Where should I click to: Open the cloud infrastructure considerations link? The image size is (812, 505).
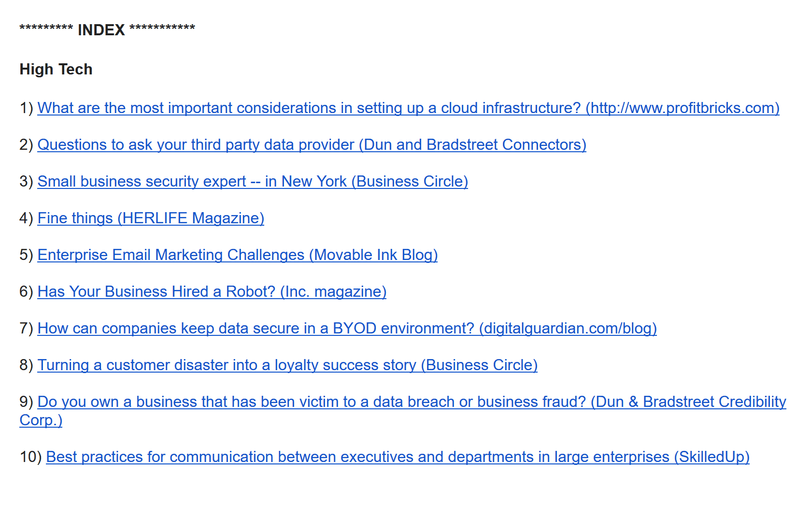pyautogui.click(x=408, y=108)
